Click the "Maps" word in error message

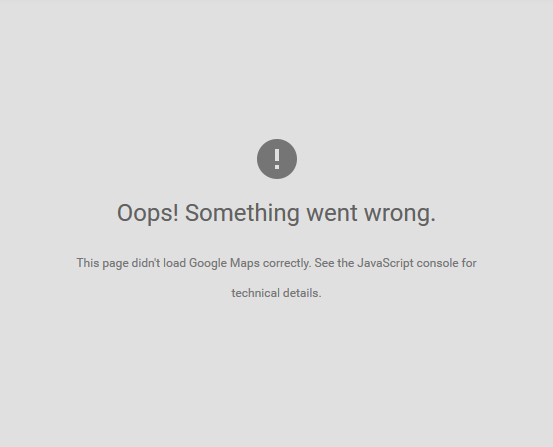click(245, 263)
